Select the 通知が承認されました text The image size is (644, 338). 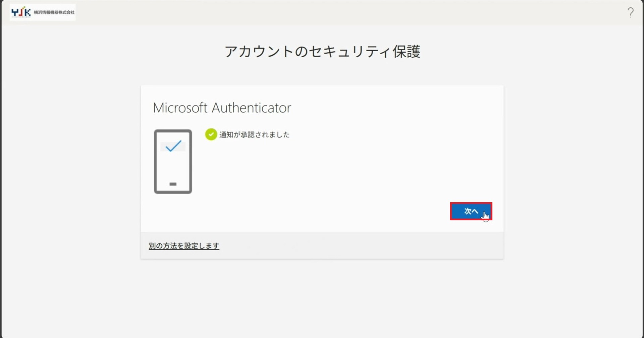point(254,135)
